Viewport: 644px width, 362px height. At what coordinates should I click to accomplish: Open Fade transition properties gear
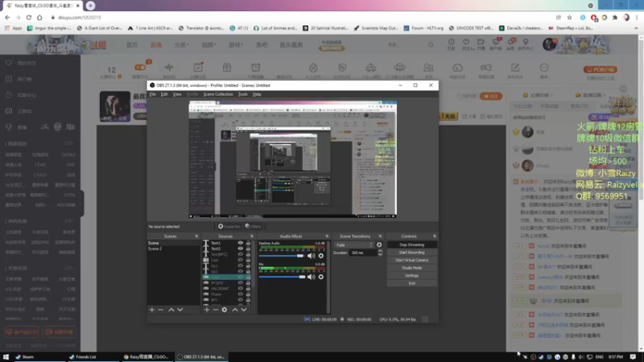[379, 245]
